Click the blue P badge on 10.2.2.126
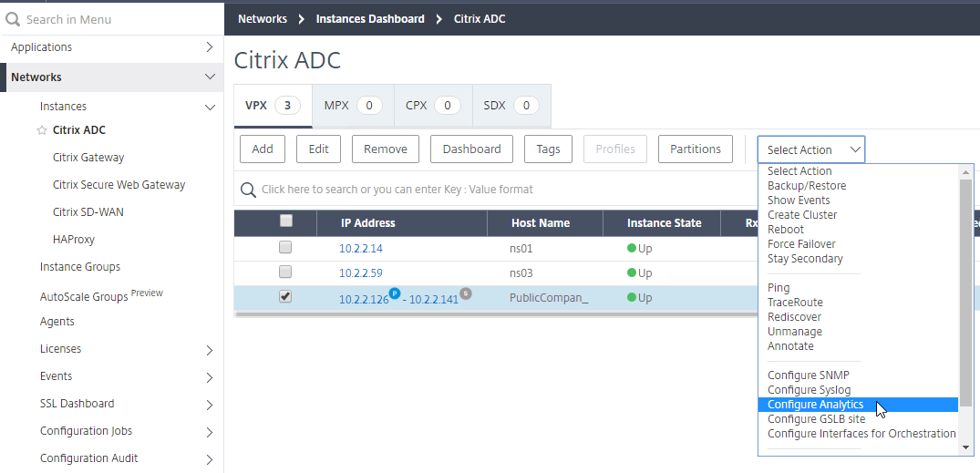980x473 pixels. click(x=394, y=293)
